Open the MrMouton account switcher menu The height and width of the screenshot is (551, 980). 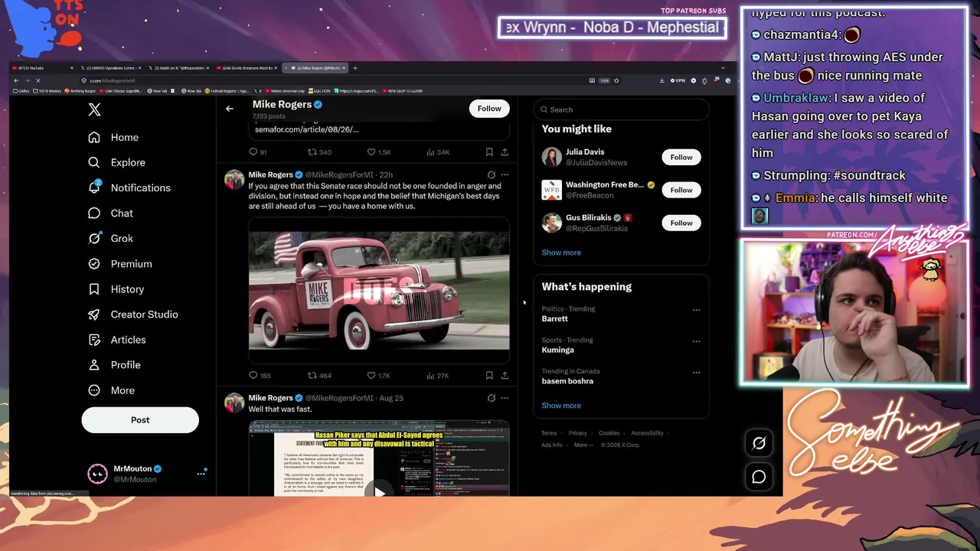201,474
